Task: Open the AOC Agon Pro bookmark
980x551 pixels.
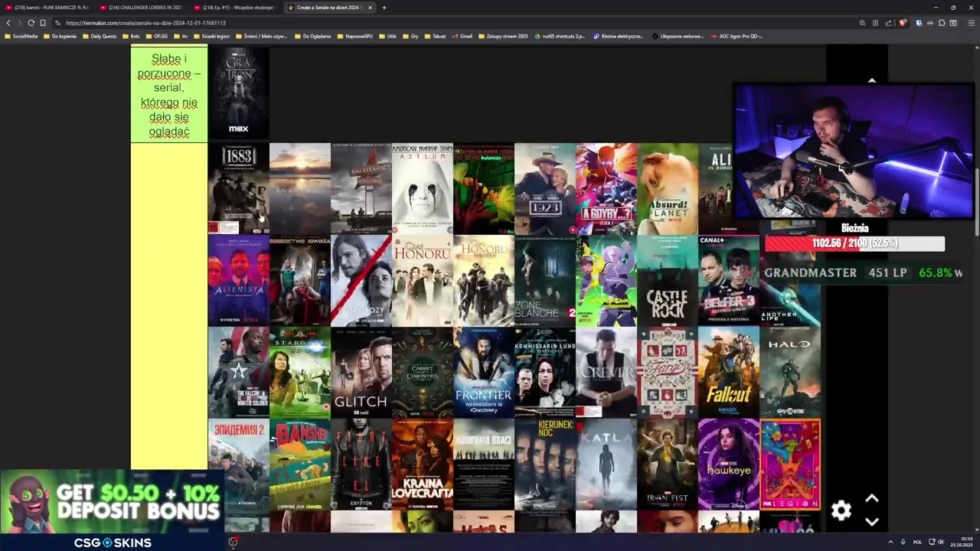Action: pos(736,36)
